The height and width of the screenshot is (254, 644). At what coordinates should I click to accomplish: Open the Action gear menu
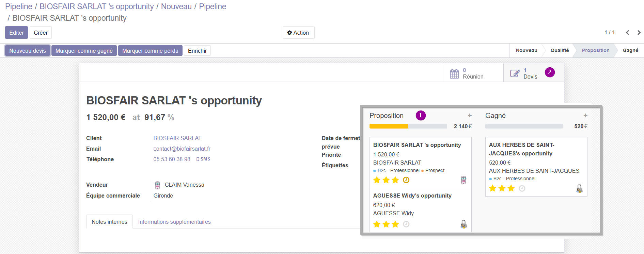tap(298, 33)
